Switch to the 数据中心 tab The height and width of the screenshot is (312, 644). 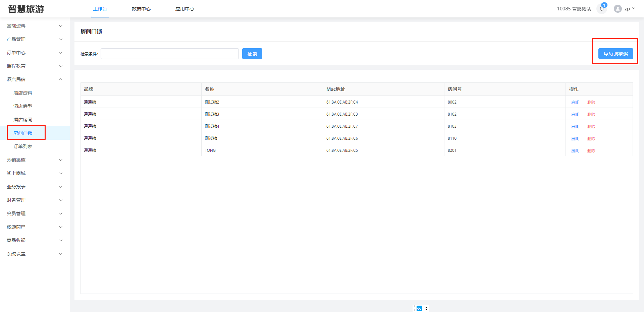tap(141, 9)
